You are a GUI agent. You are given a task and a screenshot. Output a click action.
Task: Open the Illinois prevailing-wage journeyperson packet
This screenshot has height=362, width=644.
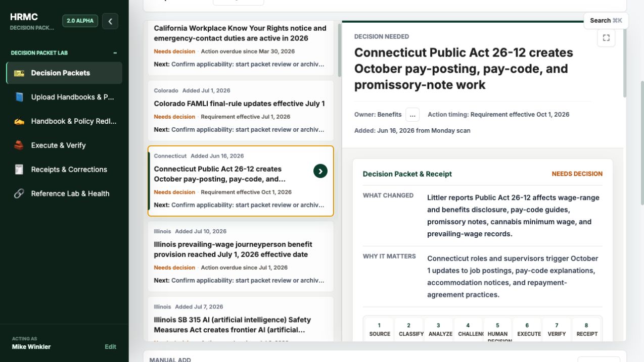pyautogui.click(x=241, y=256)
